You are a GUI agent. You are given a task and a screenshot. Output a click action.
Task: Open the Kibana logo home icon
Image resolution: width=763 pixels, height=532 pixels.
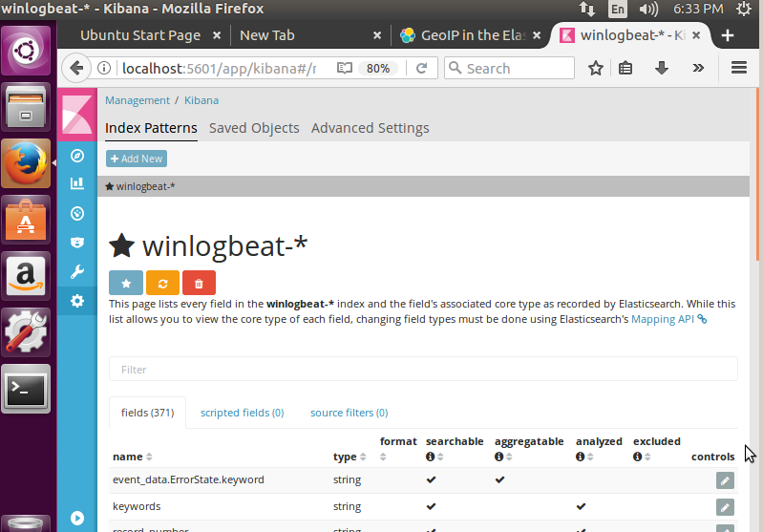pyautogui.click(x=77, y=115)
